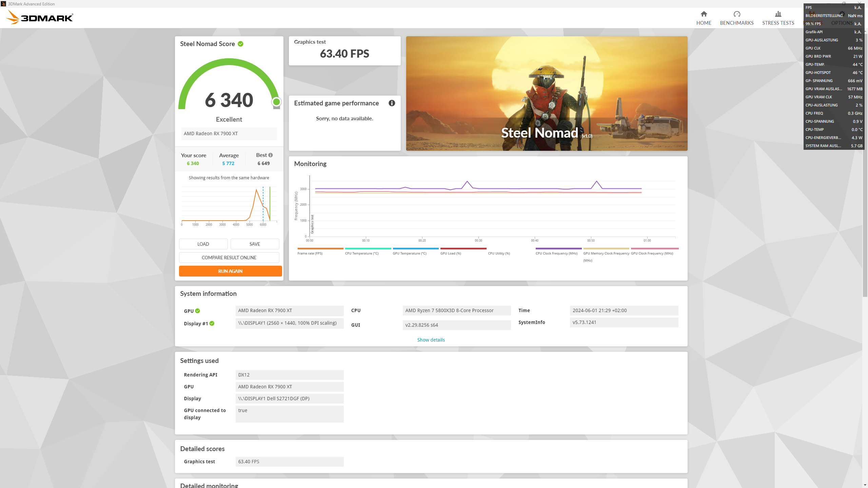Toggle the CPU Clock Frequency legend series
The width and height of the screenshot is (868, 488).
tap(556, 253)
